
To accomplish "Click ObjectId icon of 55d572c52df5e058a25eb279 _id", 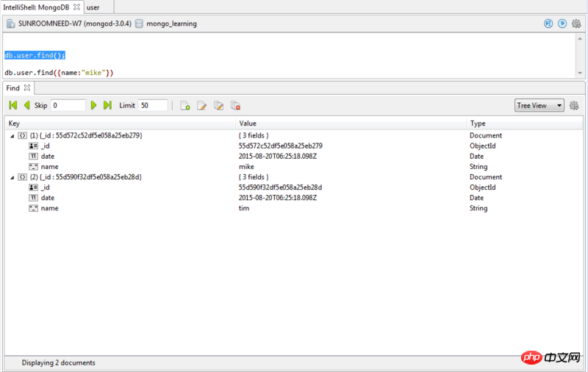I will [x=33, y=146].
